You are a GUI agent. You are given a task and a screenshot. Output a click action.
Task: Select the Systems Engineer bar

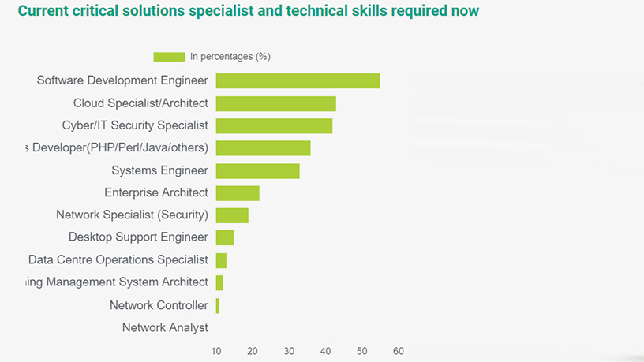point(257,171)
